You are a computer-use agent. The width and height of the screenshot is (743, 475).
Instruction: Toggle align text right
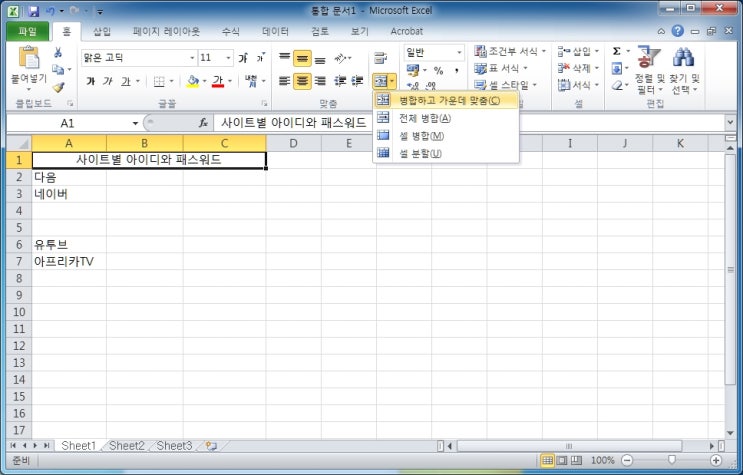(x=320, y=81)
